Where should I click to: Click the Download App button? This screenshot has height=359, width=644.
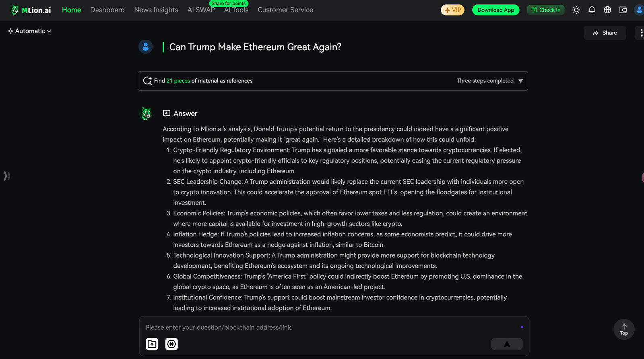(495, 10)
